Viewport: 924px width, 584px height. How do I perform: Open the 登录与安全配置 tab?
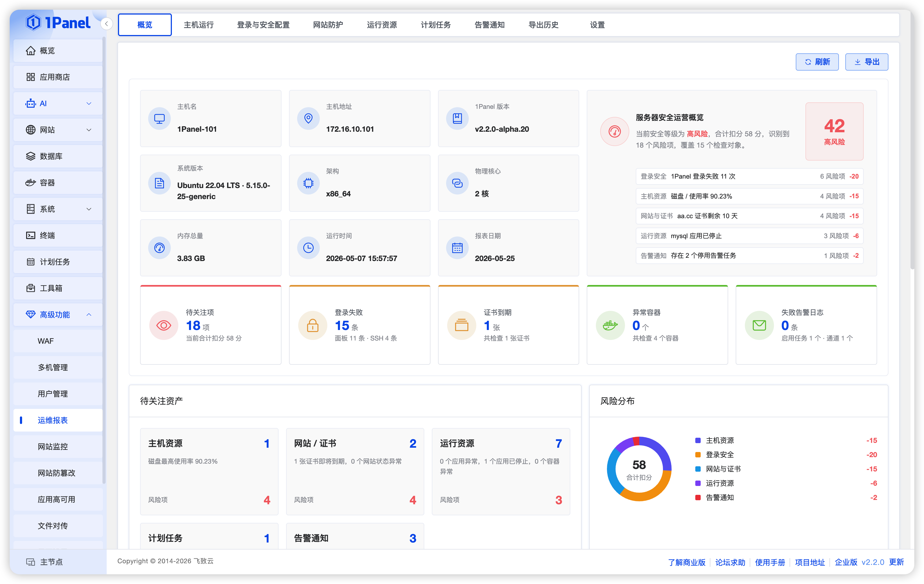click(x=263, y=25)
